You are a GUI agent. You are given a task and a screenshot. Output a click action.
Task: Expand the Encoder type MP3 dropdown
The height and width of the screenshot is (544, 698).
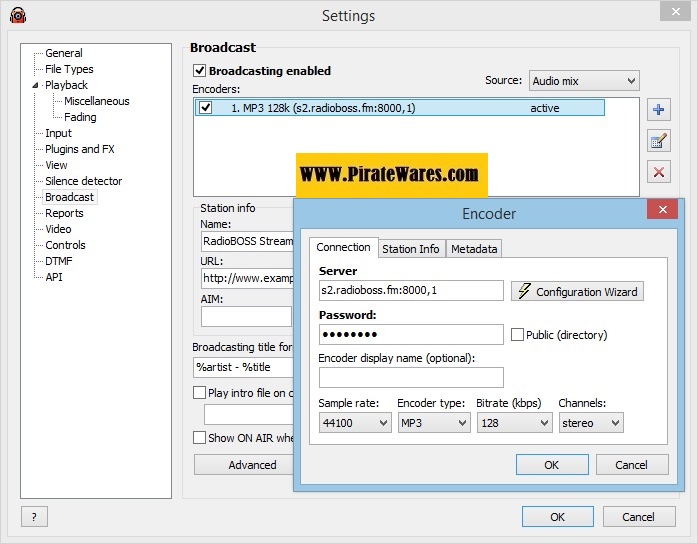(x=433, y=423)
